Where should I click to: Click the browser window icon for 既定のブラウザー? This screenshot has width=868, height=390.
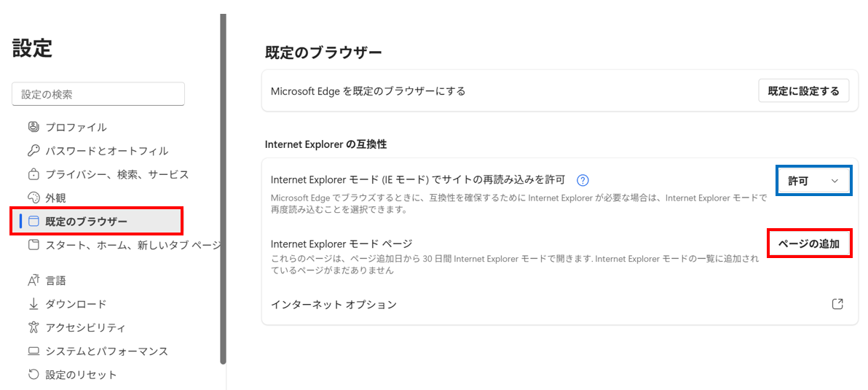33,222
